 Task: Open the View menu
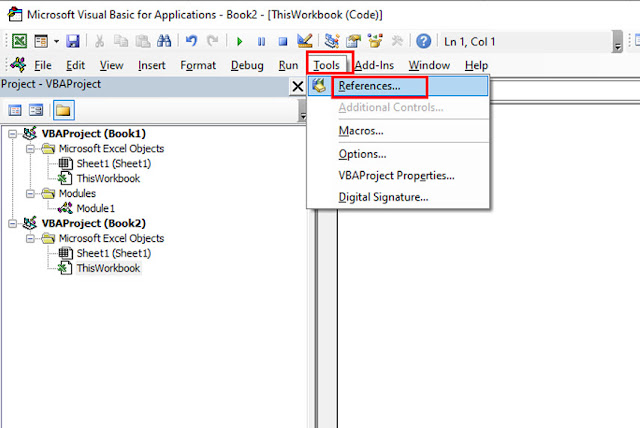coord(111,65)
